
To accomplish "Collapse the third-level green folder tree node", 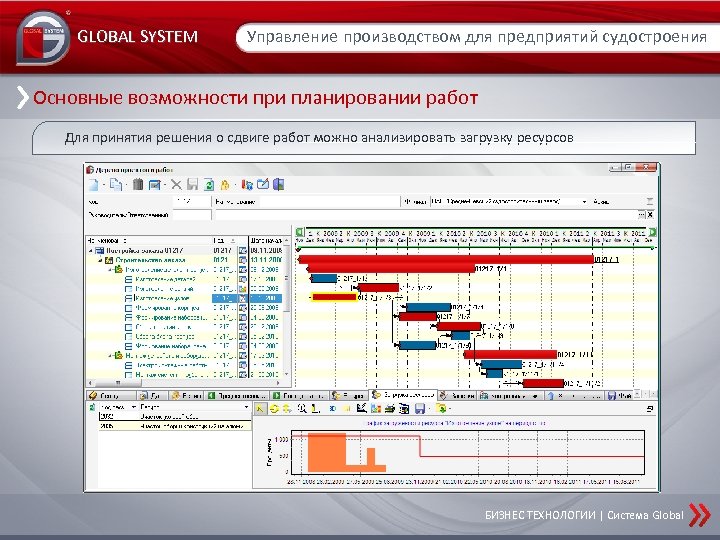I will click(111, 270).
